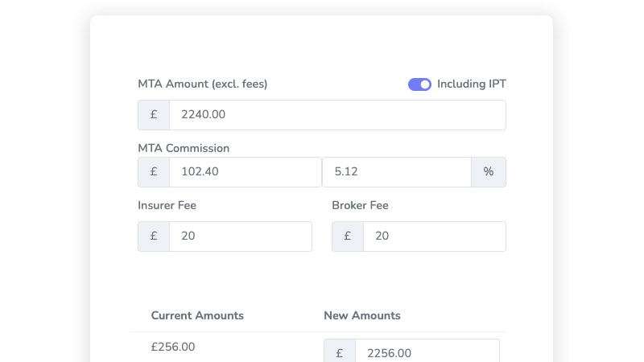The width and height of the screenshot is (644, 362).
Task: Click into the Insurer Fee input
Action: tap(240, 237)
